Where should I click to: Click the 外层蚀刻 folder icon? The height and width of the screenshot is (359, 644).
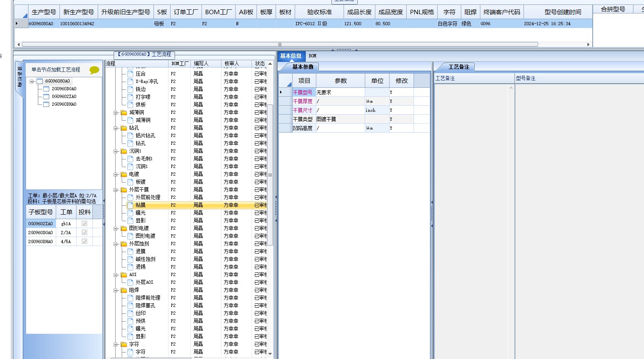(x=124, y=244)
